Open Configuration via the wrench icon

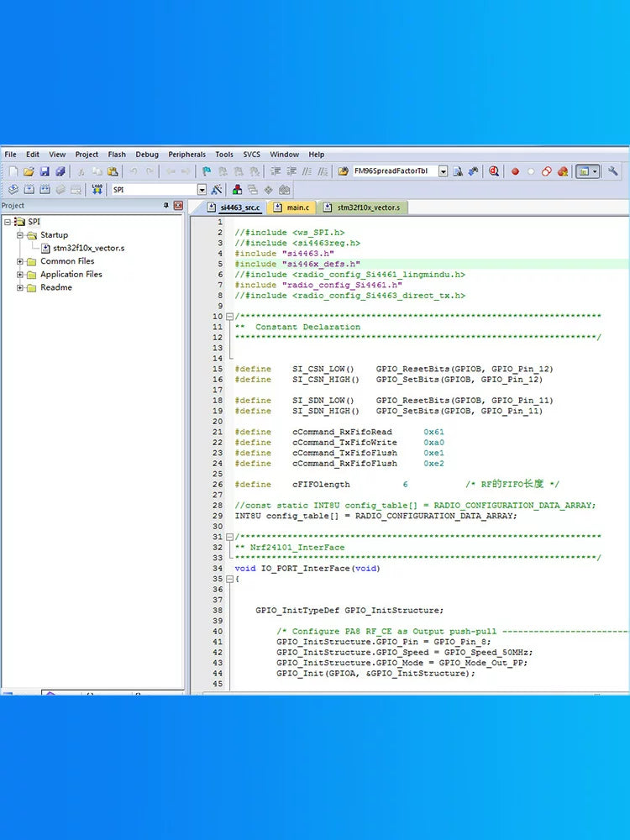[613, 171]
